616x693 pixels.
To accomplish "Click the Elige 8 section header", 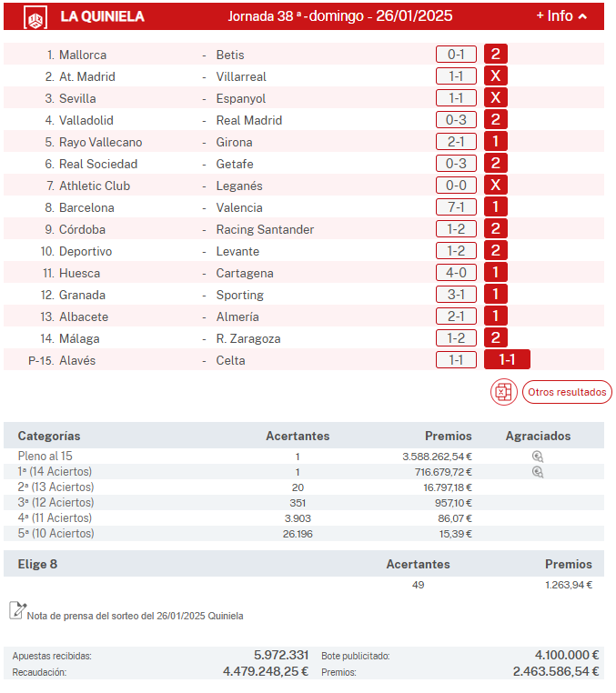I will coord(37,564).
